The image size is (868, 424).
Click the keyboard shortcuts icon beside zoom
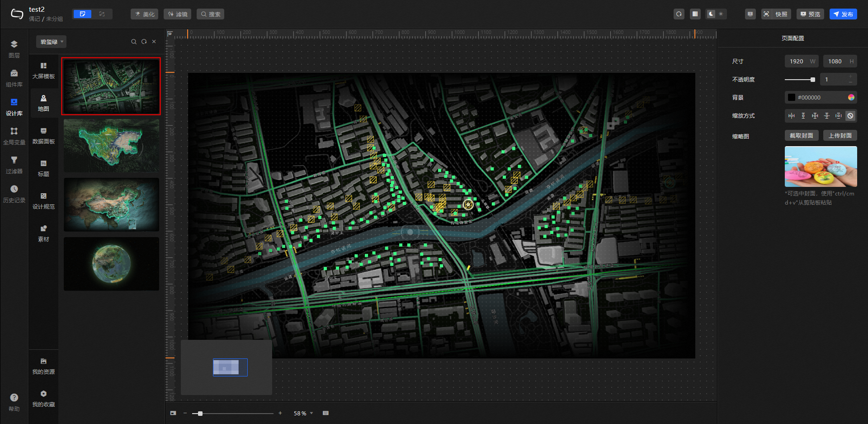(325, 413)
